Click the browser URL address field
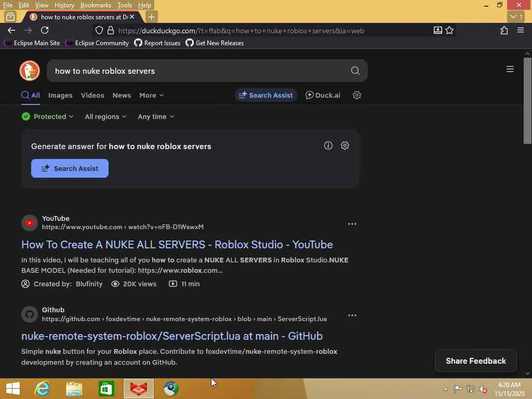 pyautogui.click(x=273, y=31)
